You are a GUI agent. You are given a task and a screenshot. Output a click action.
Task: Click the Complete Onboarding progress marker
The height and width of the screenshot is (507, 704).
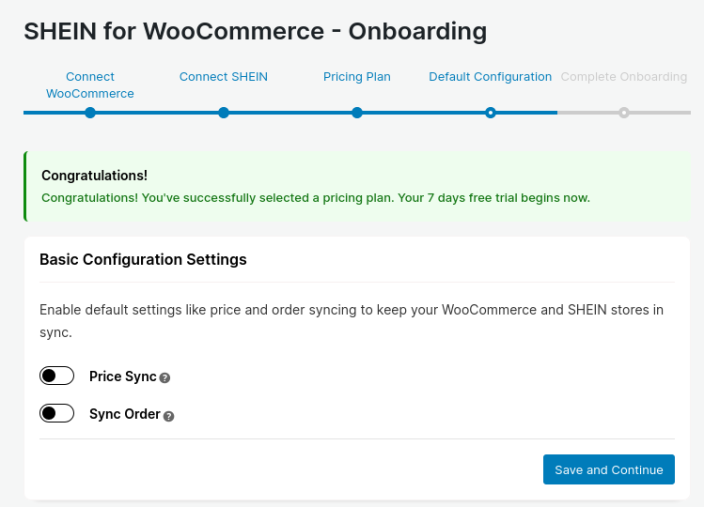pos(624,113)
